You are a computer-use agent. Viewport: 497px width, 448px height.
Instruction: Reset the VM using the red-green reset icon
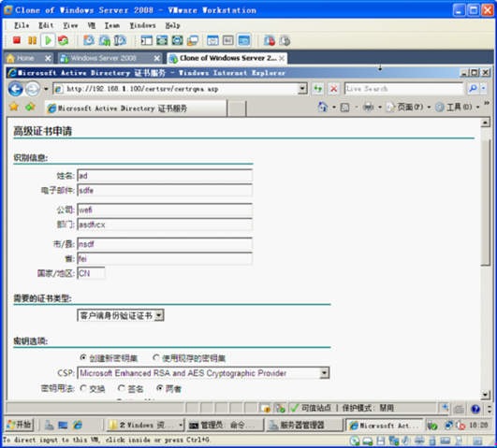[63, 40]
